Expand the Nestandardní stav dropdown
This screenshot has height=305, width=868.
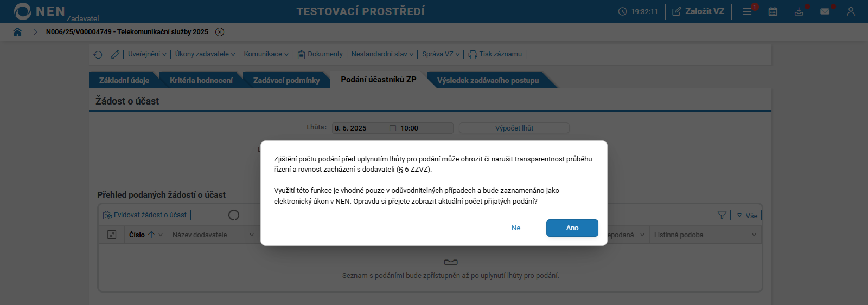coord(382,54)
